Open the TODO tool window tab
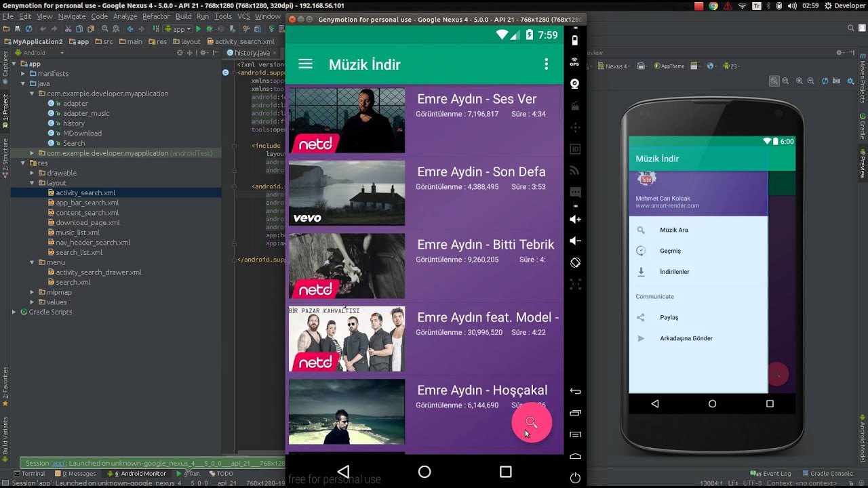The image size is (868, 488). (221, 474)
